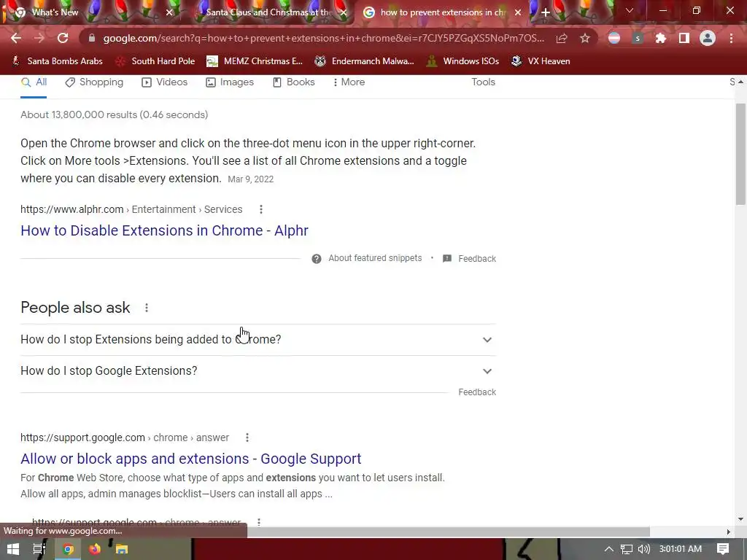
Task: Open the Windows Start menu
Action: (x=13, y=550)
